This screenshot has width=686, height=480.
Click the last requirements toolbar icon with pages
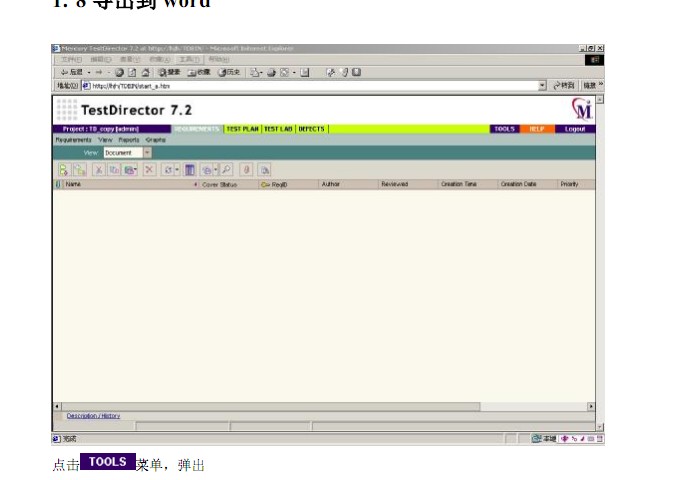pyautogui.click(x=265, y=169)
